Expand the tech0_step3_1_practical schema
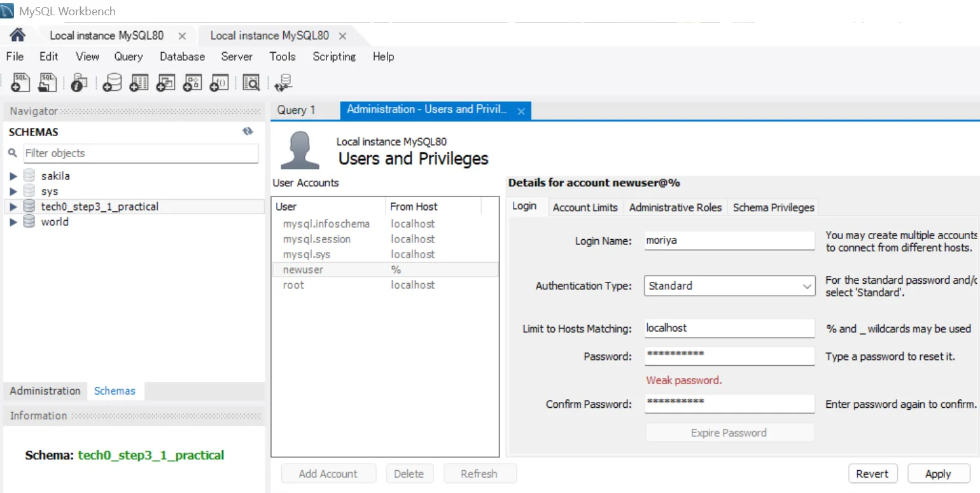Screen dimensions: 980x493 13,207
